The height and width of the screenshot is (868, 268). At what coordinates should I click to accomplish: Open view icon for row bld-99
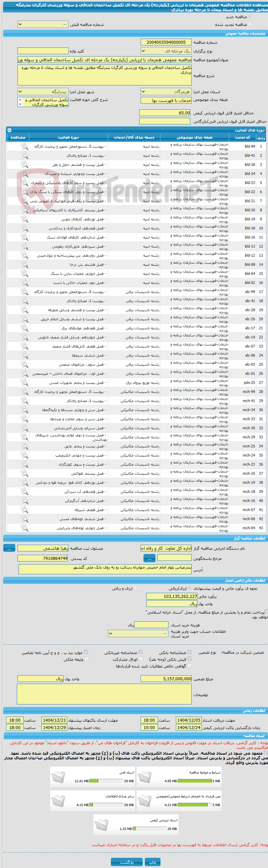[x=24, y=146]
